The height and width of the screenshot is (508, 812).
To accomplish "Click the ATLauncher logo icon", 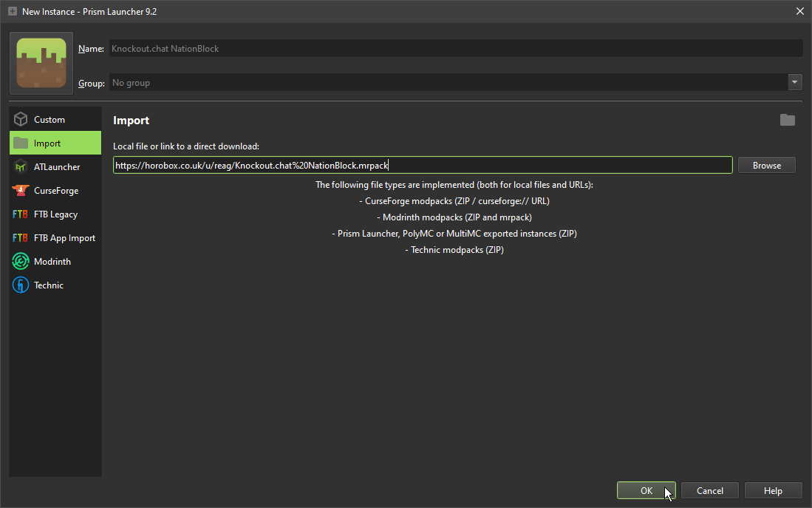I will (21, 167).
